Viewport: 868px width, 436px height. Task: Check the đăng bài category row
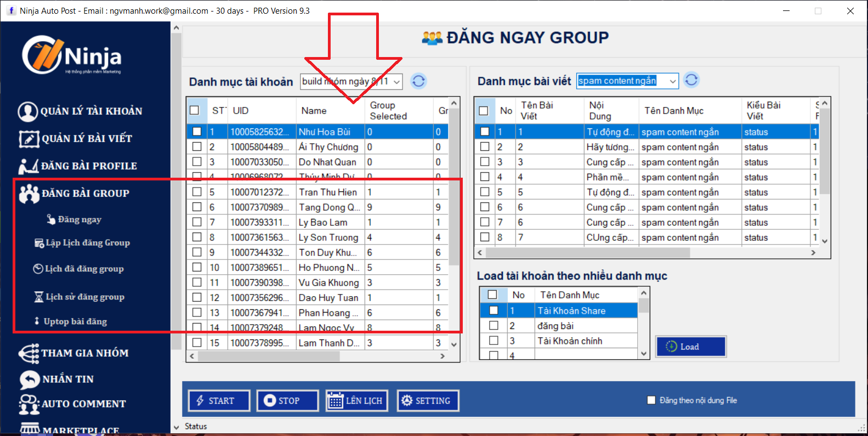pos(493,326)
